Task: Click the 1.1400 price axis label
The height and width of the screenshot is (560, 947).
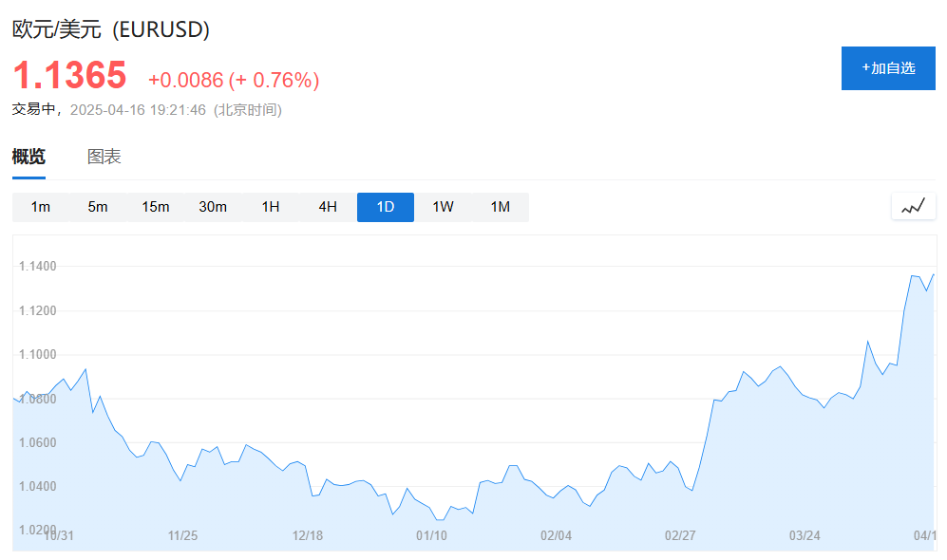Action: [38, 267]
